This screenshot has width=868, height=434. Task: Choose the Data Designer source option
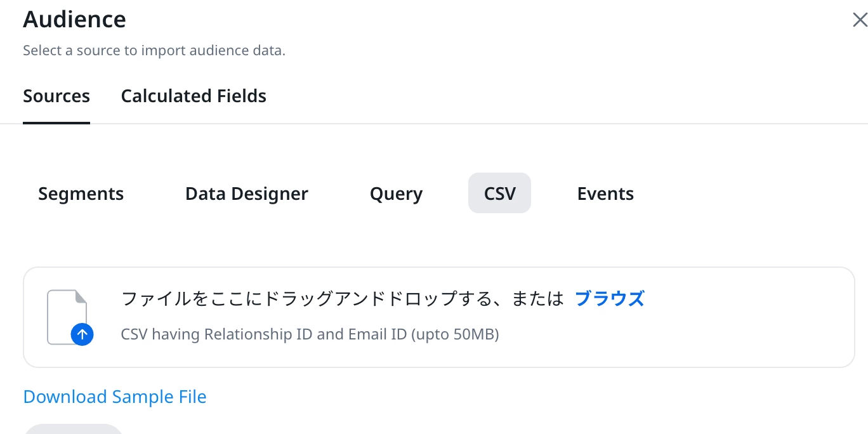tap(246, 194)
